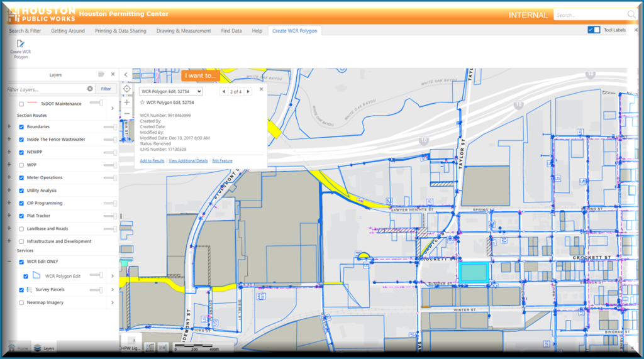Screen dimensions: 644x359
Task: Uncheck the Meter Operations checkbox
Action: pyautogui.click(x=21, y=178)
